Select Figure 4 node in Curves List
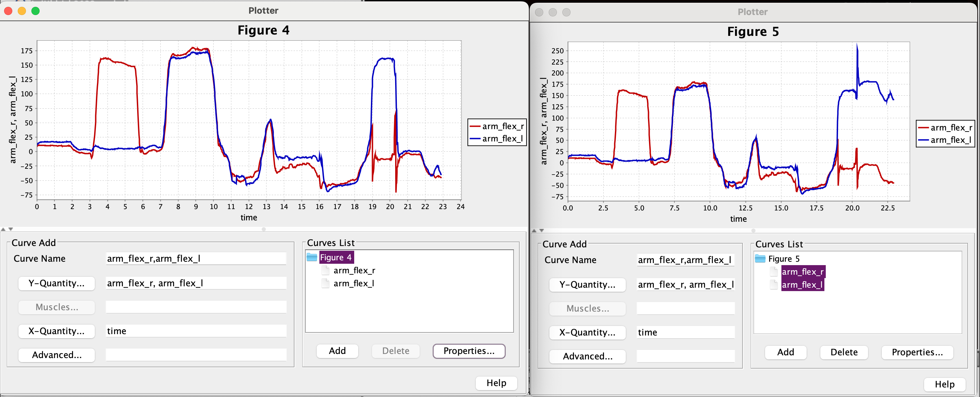The height and width of the screenshot is (397, 980). pyautogui.click(x=336, y=258)
